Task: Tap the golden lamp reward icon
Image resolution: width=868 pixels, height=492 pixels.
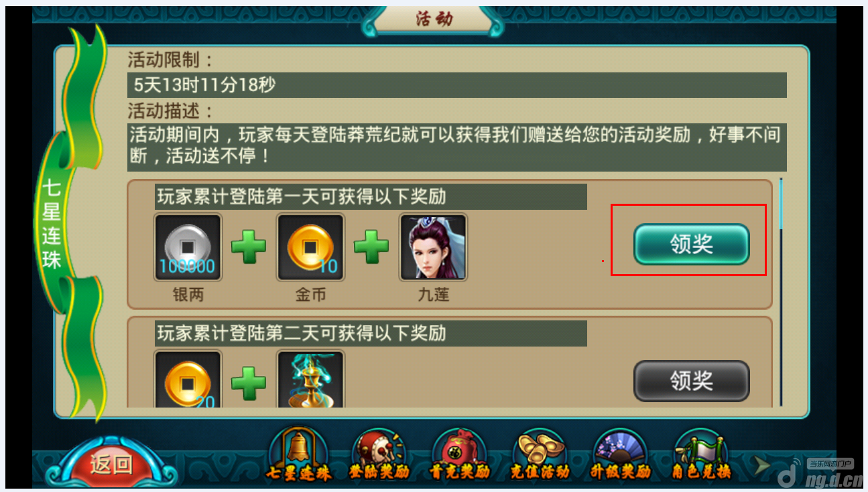Action: pyautogui.click(x=310, y=379)
